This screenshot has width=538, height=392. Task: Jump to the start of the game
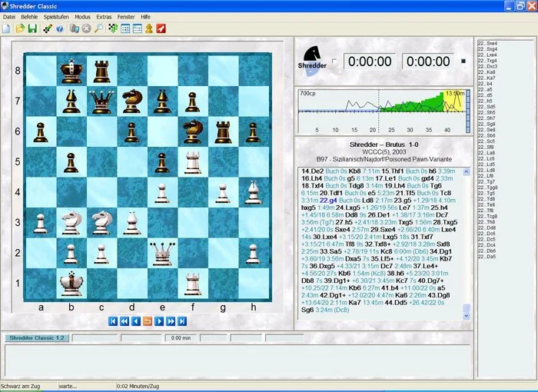(113, 321)
